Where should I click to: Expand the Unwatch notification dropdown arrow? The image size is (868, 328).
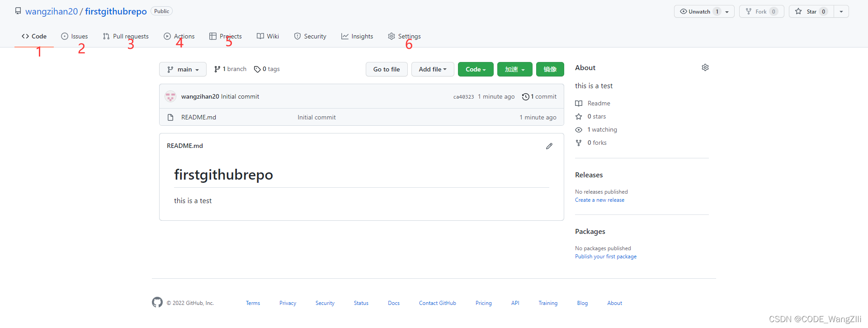[x=727, y=12]
